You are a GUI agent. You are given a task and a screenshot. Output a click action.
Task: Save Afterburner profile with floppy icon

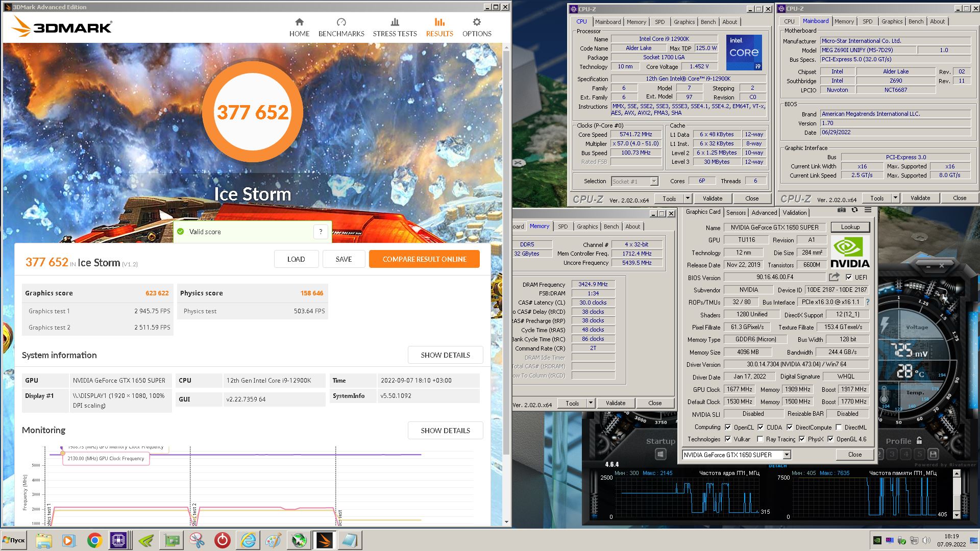point(933,454)
